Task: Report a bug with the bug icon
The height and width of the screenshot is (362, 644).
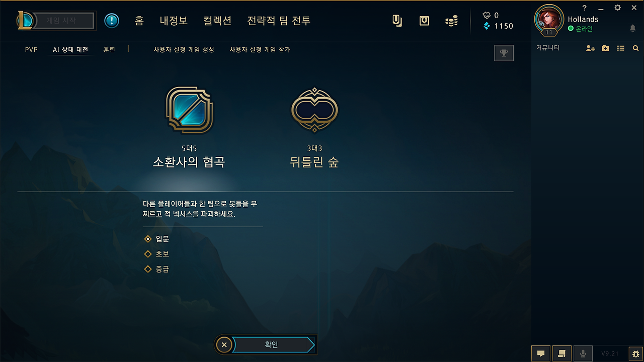Action: pos(635,353)
